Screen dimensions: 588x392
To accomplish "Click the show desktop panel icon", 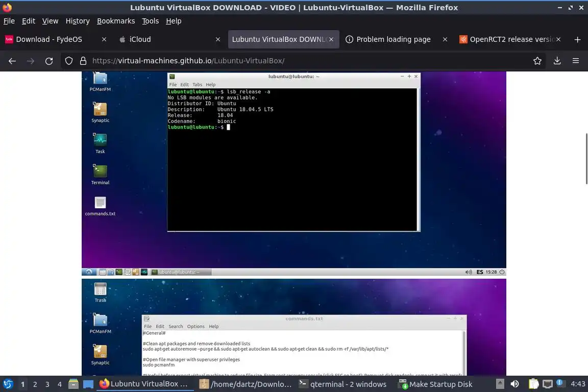I will pos(88,384).
